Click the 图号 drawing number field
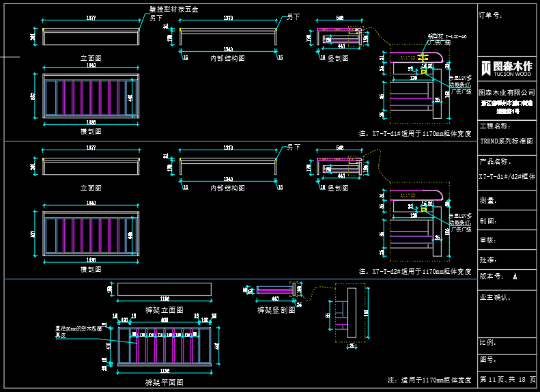 487,359
